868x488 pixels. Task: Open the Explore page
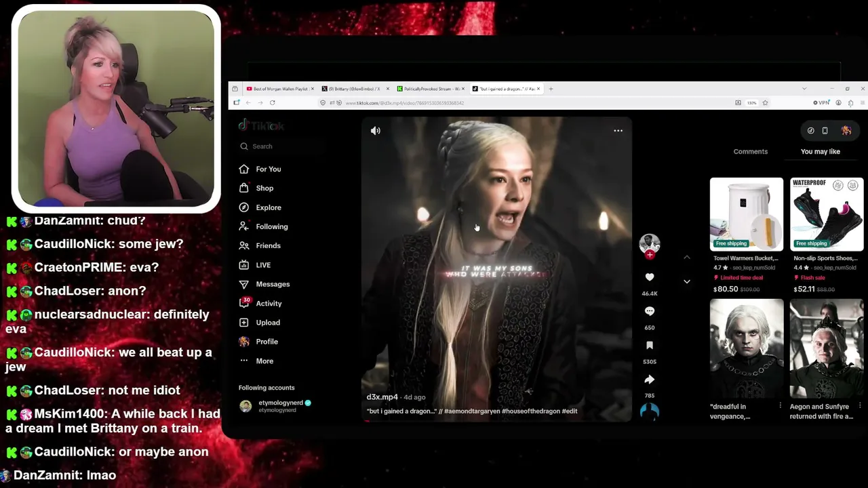coord(260,207)
